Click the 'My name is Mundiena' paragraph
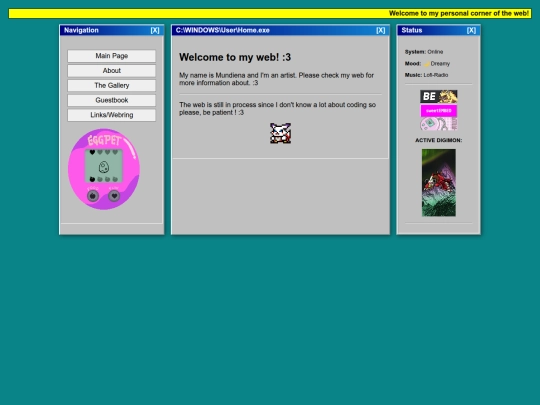The image size is (540, 405). [276, 79]
